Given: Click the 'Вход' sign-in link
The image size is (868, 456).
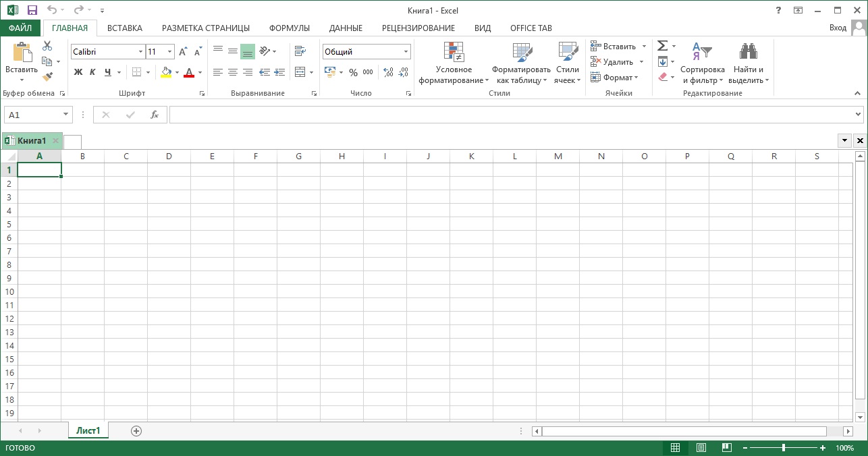Looking at the screenshot, I should coord(838,28).
